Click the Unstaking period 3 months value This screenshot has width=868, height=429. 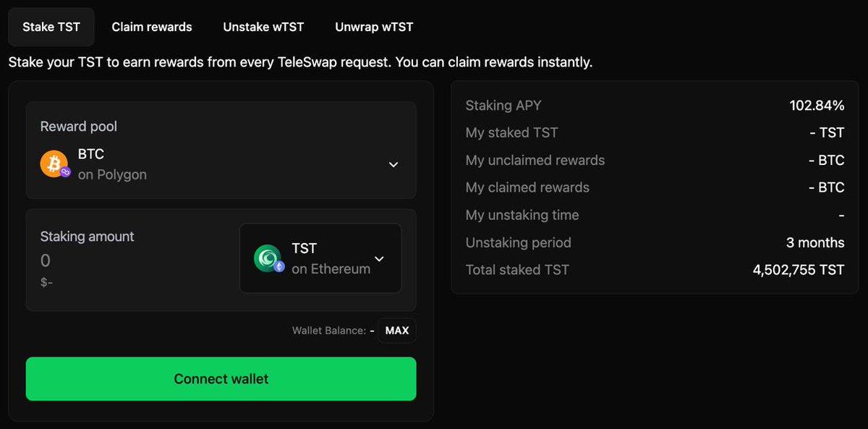coord(815,242)
